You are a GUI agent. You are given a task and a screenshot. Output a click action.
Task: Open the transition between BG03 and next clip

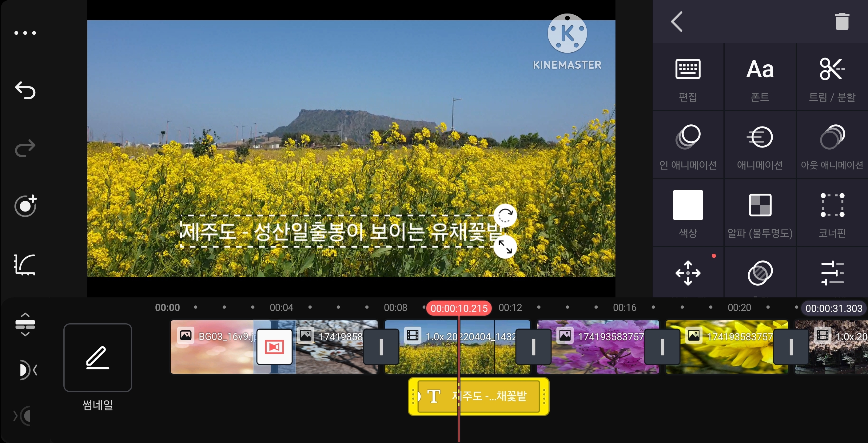[x=274, y=347]
